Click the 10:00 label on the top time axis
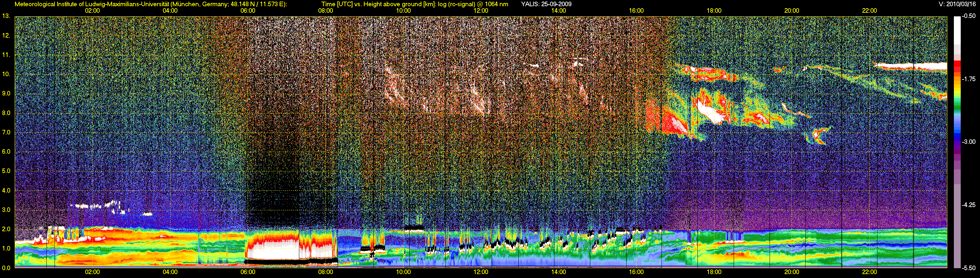Image resolution: width=980 pixels, height=278 pixels. tap(403, 11)
